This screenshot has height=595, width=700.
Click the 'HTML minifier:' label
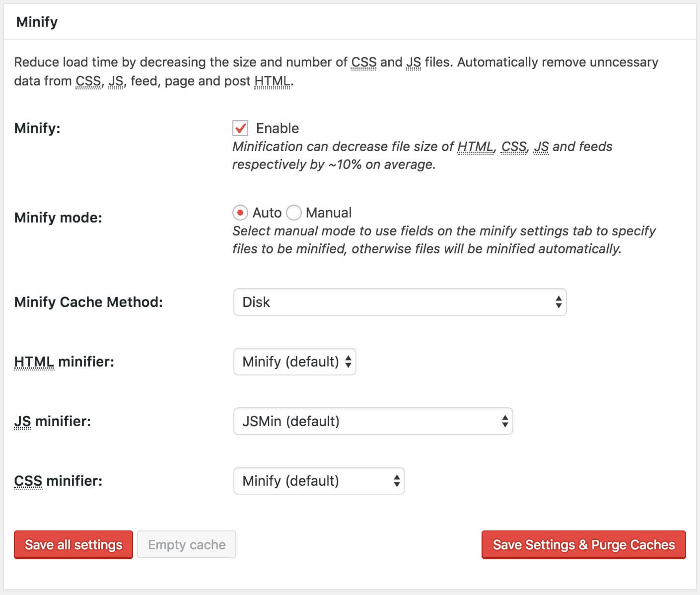64,362
